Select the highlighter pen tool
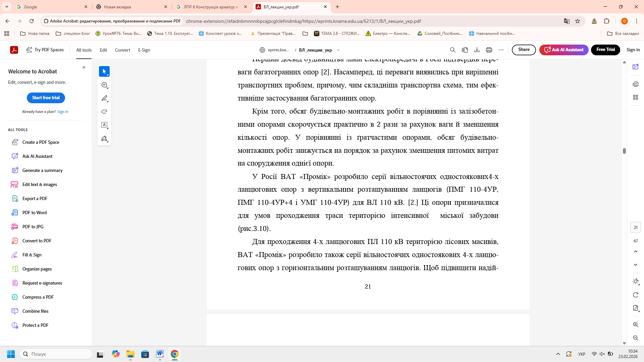Image resolution: width=644 pixels, height=362 pixels. [104, 98]
